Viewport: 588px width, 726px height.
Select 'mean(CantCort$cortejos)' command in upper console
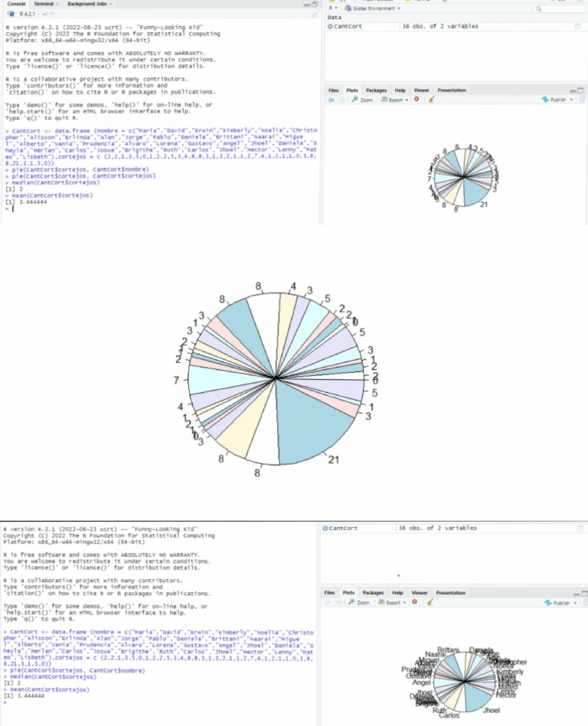tap(52, 195)
